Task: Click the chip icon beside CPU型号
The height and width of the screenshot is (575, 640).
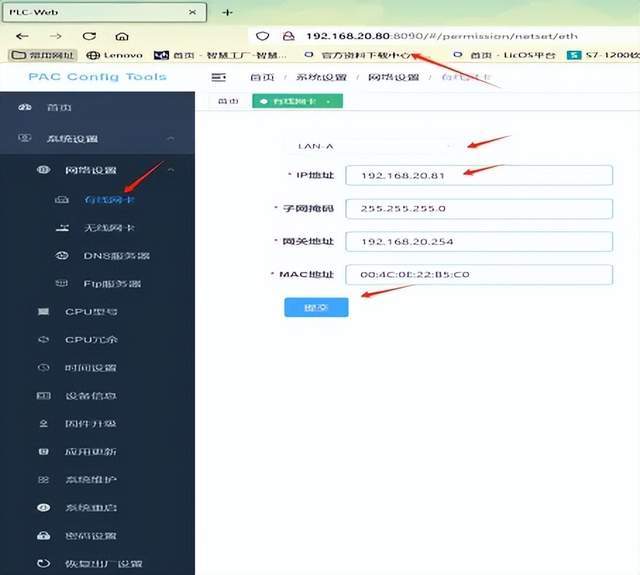Action: 43,312
